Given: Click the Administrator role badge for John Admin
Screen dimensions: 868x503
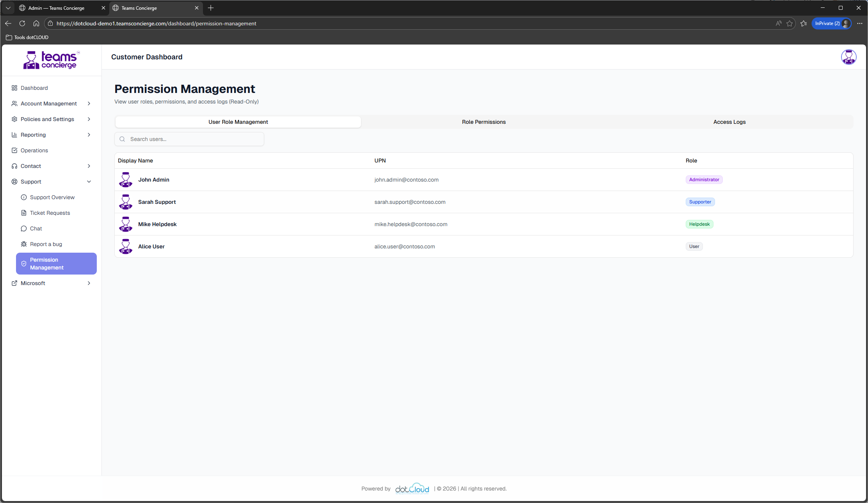Looking at the screenshot, I should pos(704,180).
